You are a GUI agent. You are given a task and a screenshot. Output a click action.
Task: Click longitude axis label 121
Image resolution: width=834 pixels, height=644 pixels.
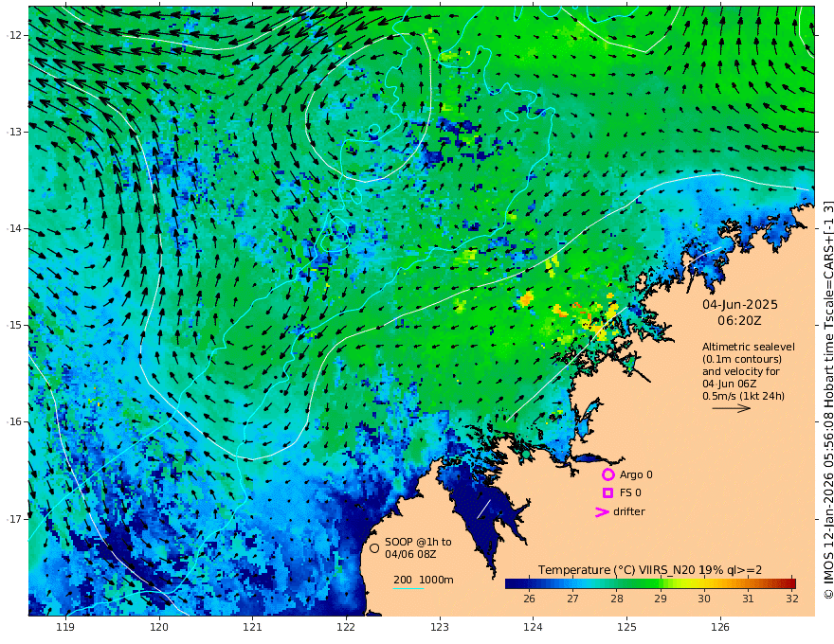point(253,628)
